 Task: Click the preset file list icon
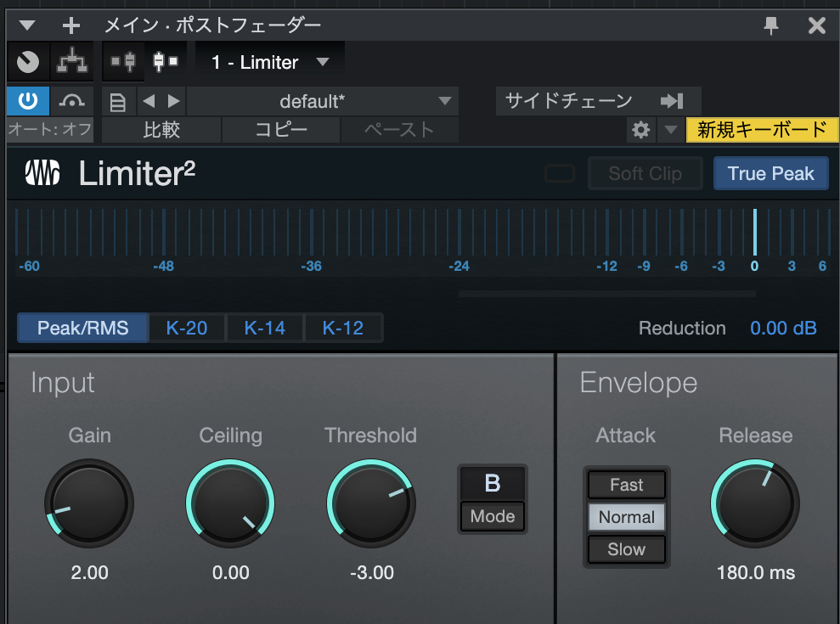click(x=118, y=101)
